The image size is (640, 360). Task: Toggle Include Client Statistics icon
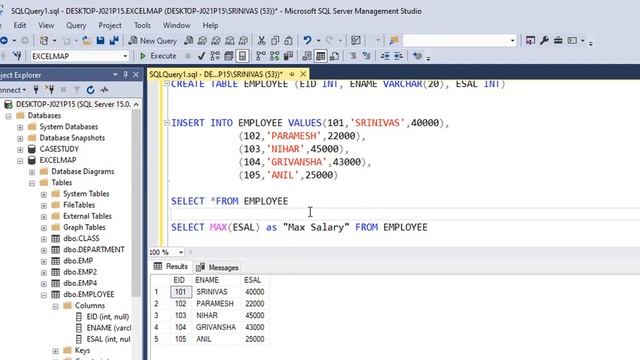click(x=288, y=56)
